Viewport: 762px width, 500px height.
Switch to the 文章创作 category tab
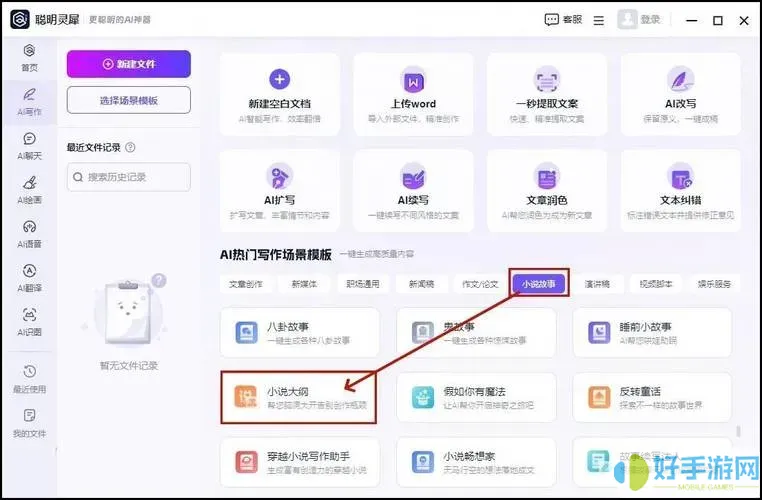245,284
